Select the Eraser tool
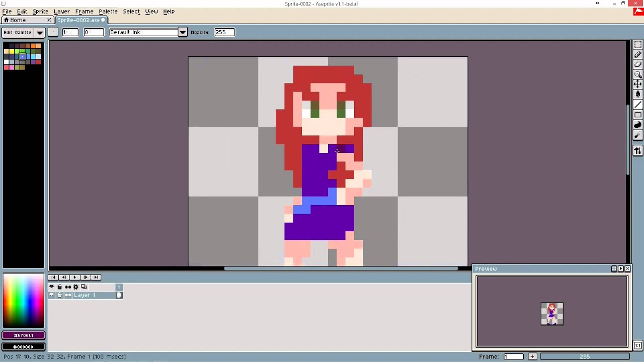The height and width of the screenshot is (362, 644). pyautogui.click(x=637, y=65)
